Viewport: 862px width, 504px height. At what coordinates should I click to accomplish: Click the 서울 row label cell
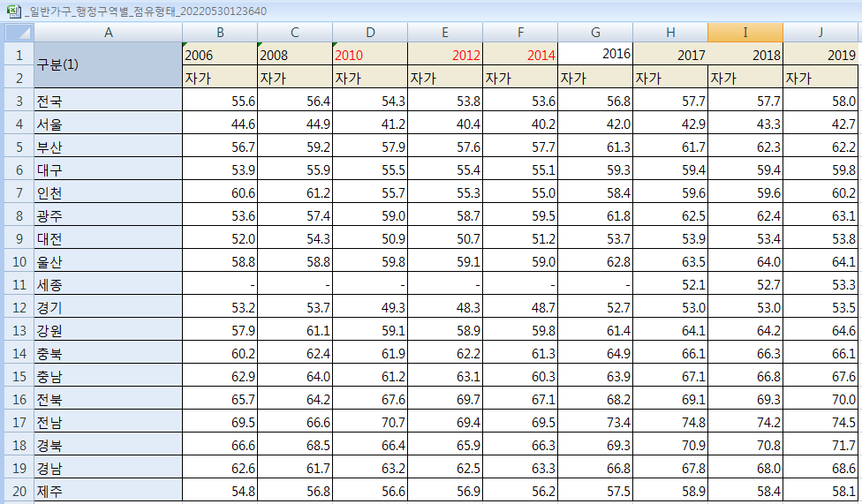click(108, 124)
